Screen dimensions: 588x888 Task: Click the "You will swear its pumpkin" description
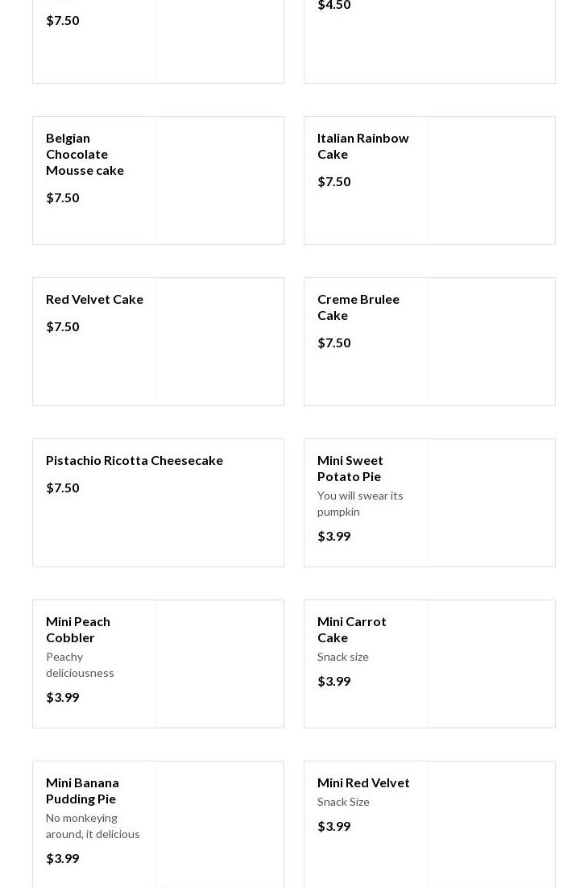click(360, 504)
